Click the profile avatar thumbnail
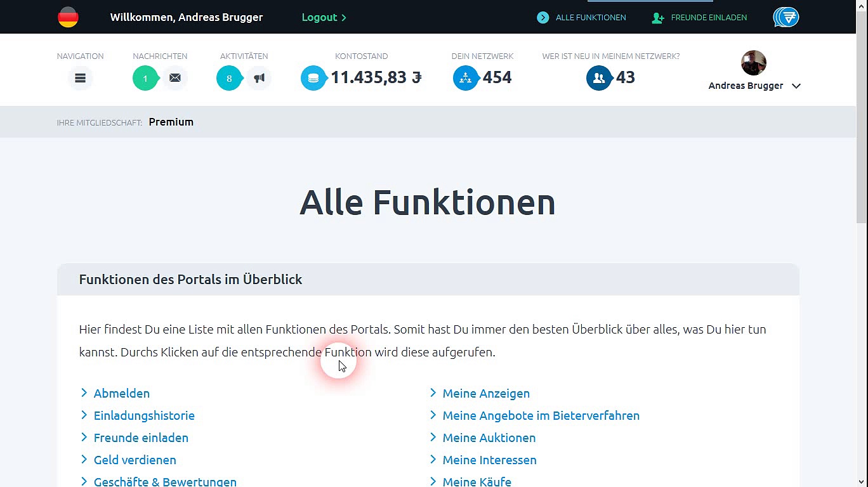The image size is (868, 487). (753, 63)
